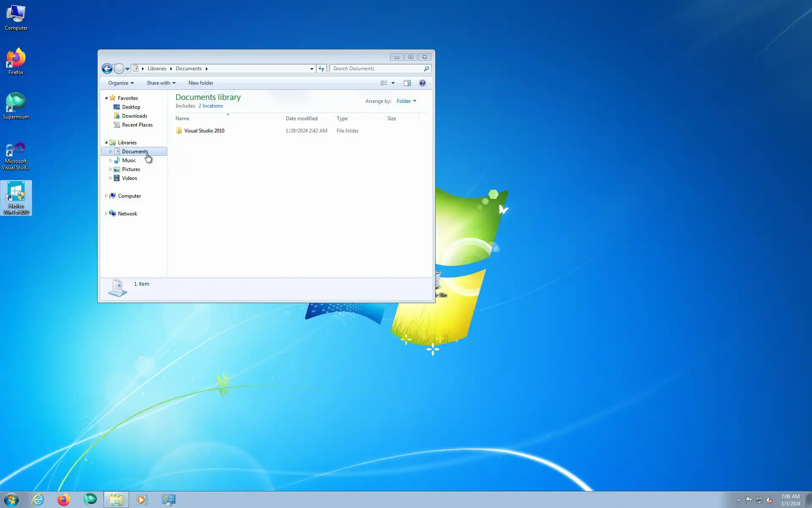The height and width of the screenshot is (508, 812).
Task: Expand the Music library tree node
Action: point(110,160)
